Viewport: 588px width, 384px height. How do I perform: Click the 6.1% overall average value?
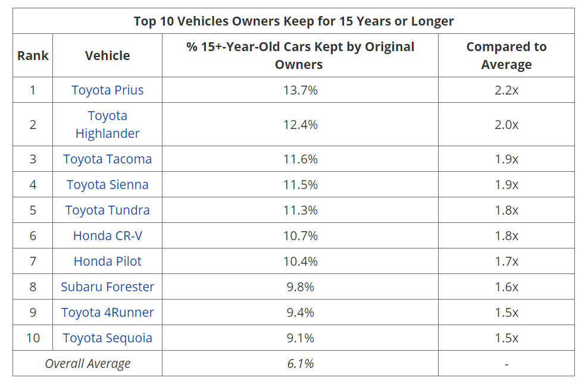(x=300, y=364)
